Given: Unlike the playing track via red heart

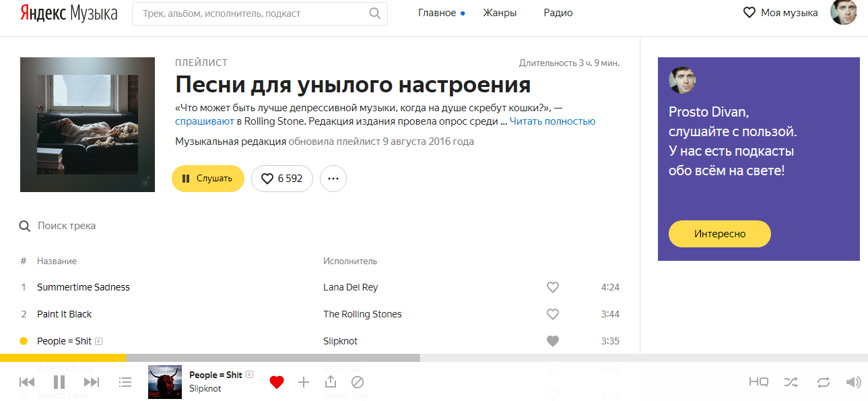Looking at the screenshot, I should [277, 382].
